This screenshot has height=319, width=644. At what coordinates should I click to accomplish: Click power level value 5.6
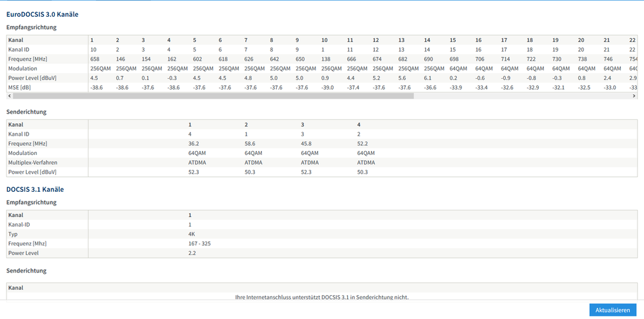[401, 78]
